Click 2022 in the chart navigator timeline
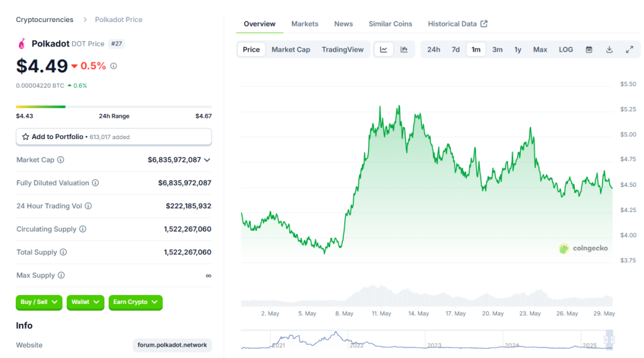 click(357, 345)
